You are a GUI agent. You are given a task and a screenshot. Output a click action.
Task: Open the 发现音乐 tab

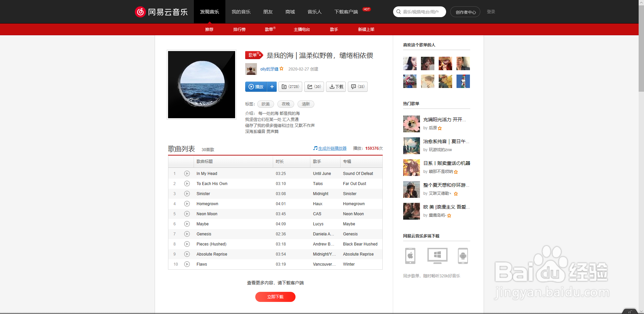pos(210,12)
